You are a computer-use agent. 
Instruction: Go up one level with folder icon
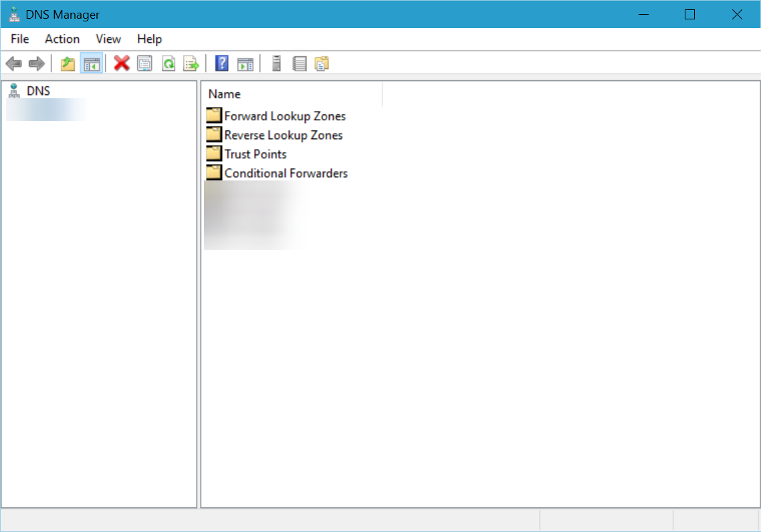68,63
